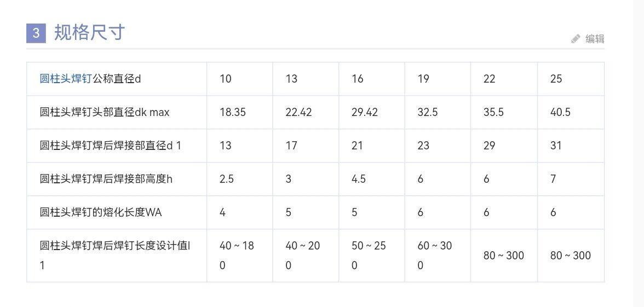Select the 50 ~ 250 length cell
This screenshot has width=644, height=307.
(x=369, y=256)
